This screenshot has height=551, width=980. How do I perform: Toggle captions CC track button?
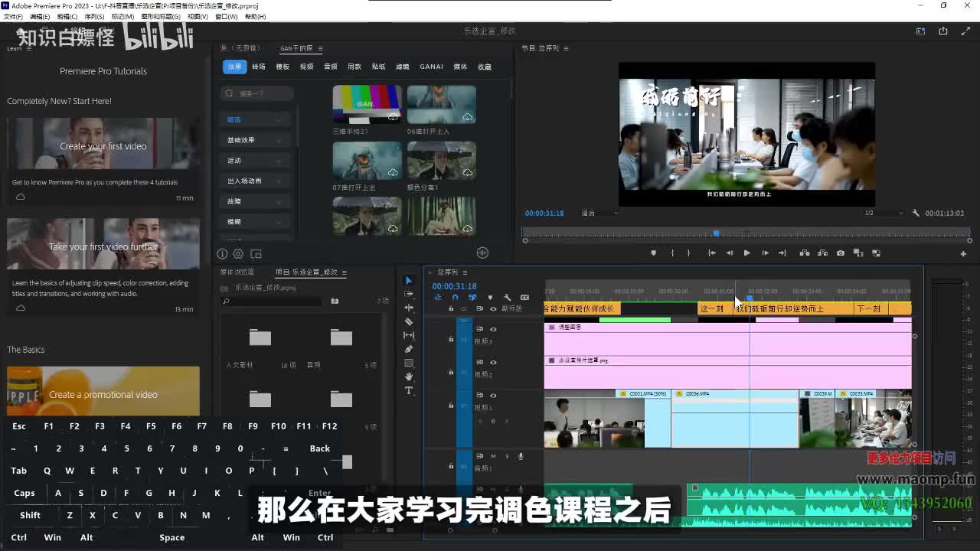click(524, 298)
